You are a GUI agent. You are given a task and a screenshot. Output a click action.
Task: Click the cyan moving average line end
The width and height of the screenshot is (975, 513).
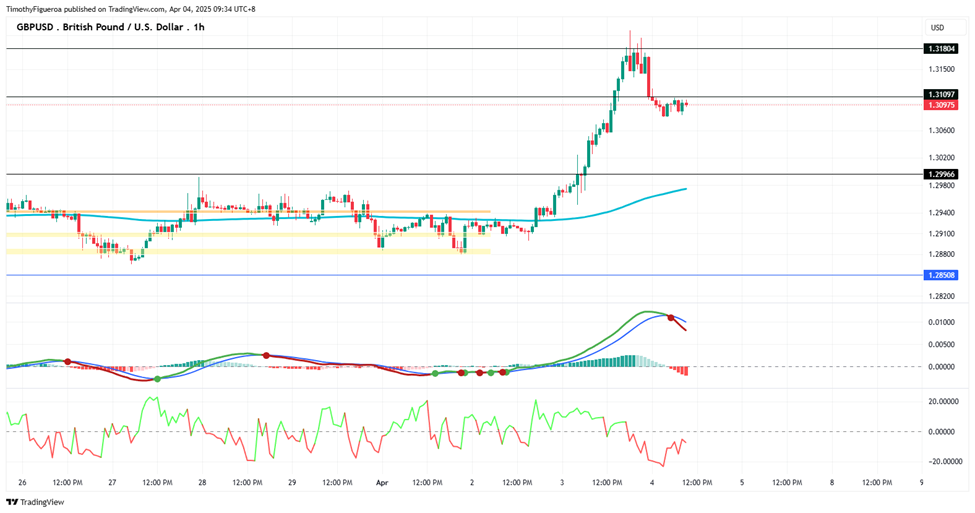click(x=685, y=188)
